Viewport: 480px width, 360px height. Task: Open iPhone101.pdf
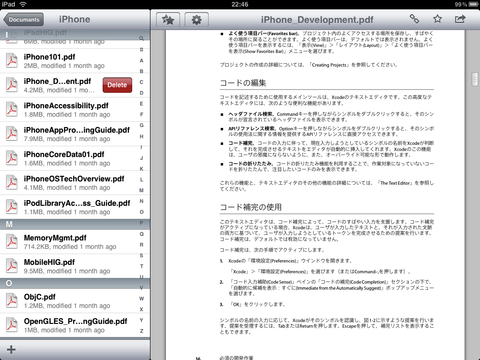75,61
